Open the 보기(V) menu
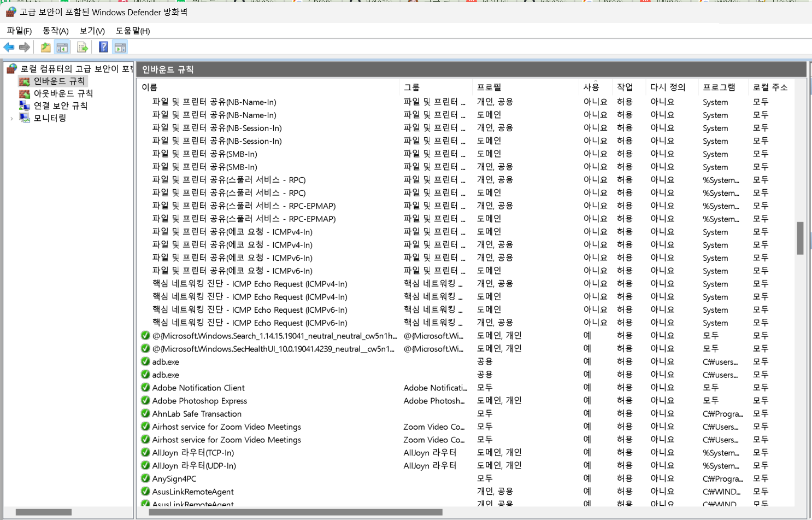Viewport: 812px width, 520px height. (x=92, y=31)
